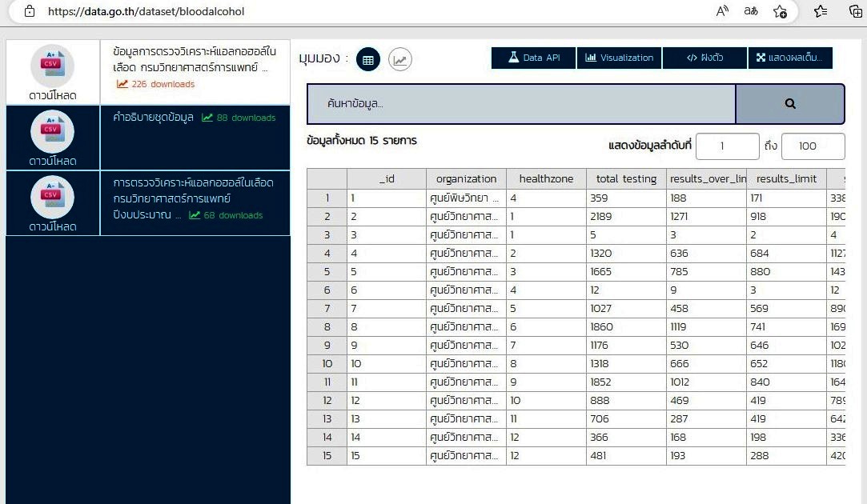Open the Data API button

tap(534, 58)
